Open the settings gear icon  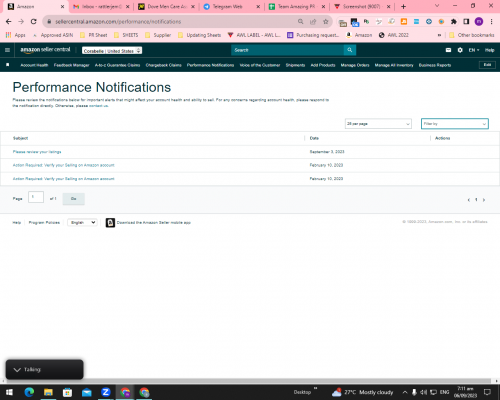pos(460,50)
